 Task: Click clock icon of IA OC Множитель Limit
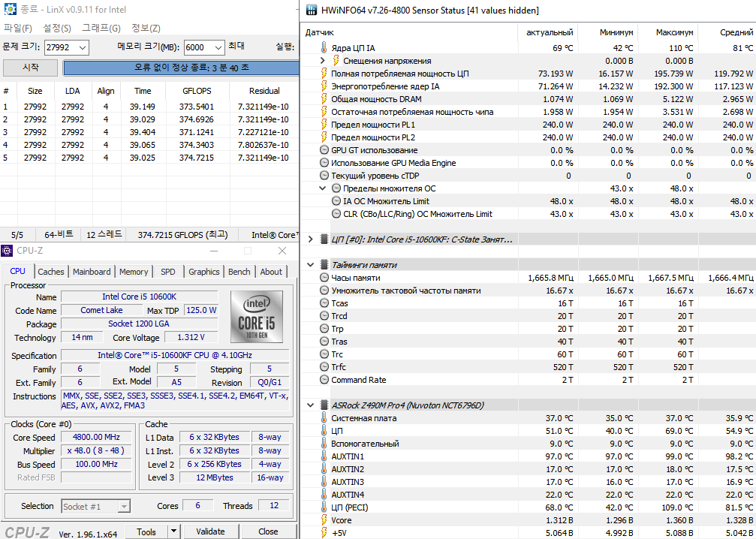click(336, 201)
